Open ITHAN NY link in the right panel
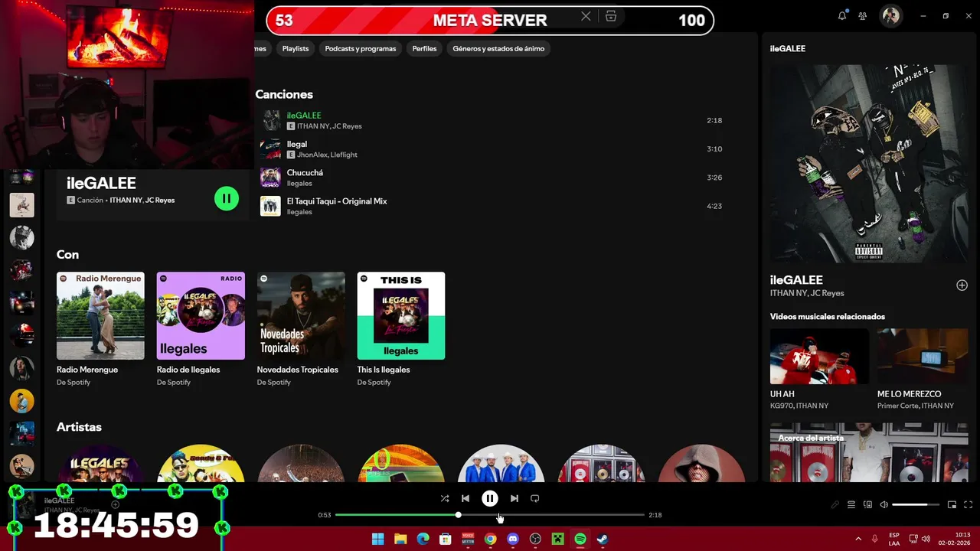Screen dimensions: 980x551 click(x=789, y=293)
